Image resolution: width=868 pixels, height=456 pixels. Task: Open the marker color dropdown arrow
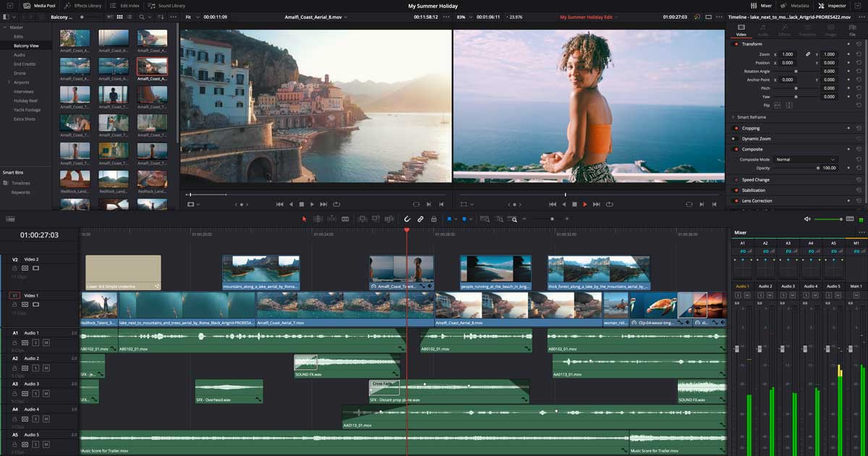[x=472, y=219]
